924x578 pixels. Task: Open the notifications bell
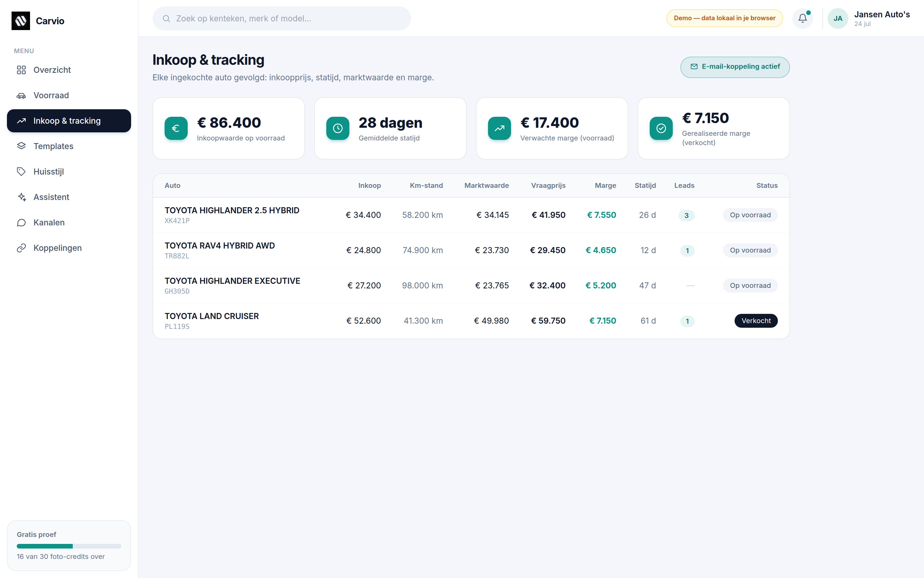coord(803,18)
